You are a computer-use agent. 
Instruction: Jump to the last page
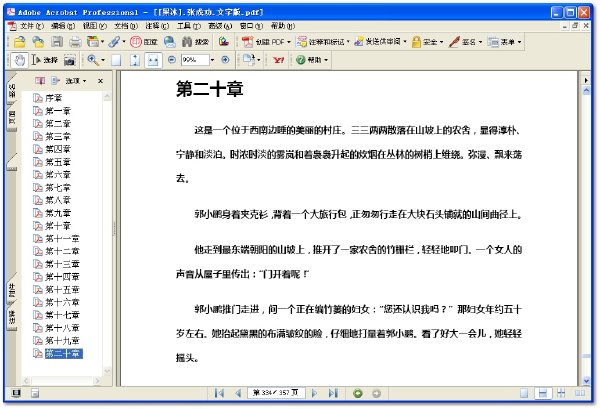tap(333, 393)
